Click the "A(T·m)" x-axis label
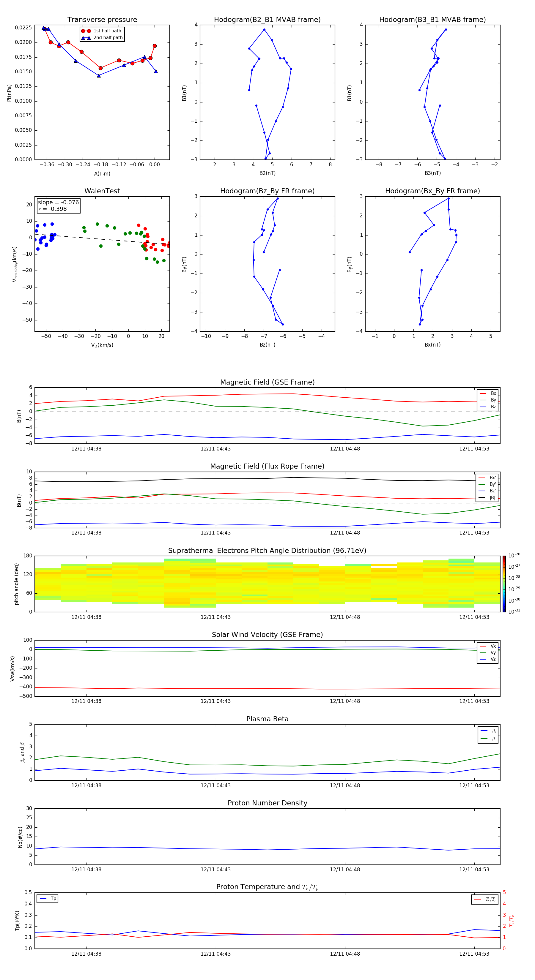This screenshot has width=535, height=980. (102, 173)
